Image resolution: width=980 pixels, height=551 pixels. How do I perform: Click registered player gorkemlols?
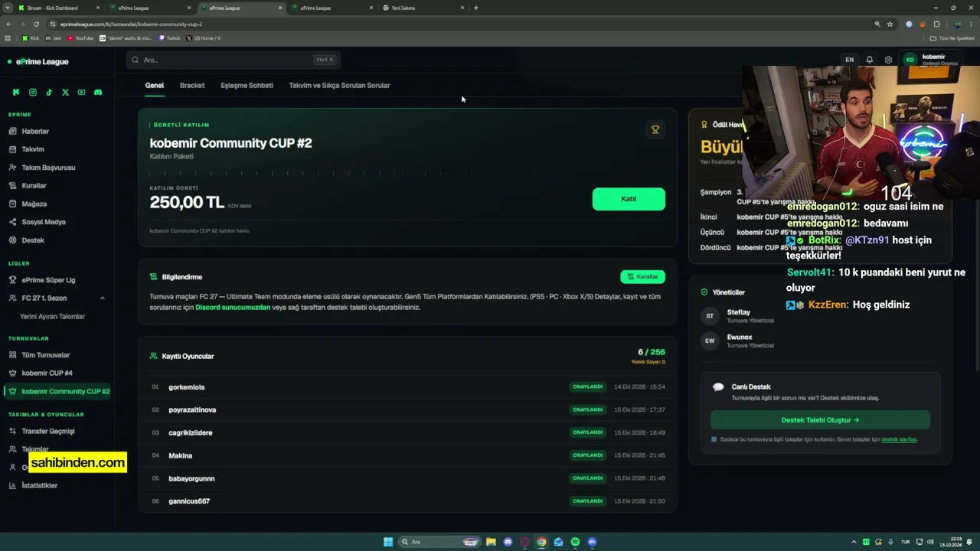click(187, 387)
